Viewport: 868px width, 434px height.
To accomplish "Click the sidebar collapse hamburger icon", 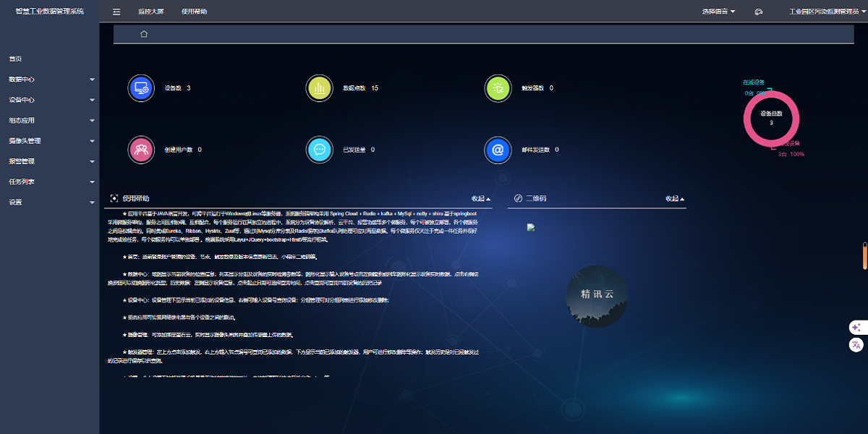I will coord(116,12).
